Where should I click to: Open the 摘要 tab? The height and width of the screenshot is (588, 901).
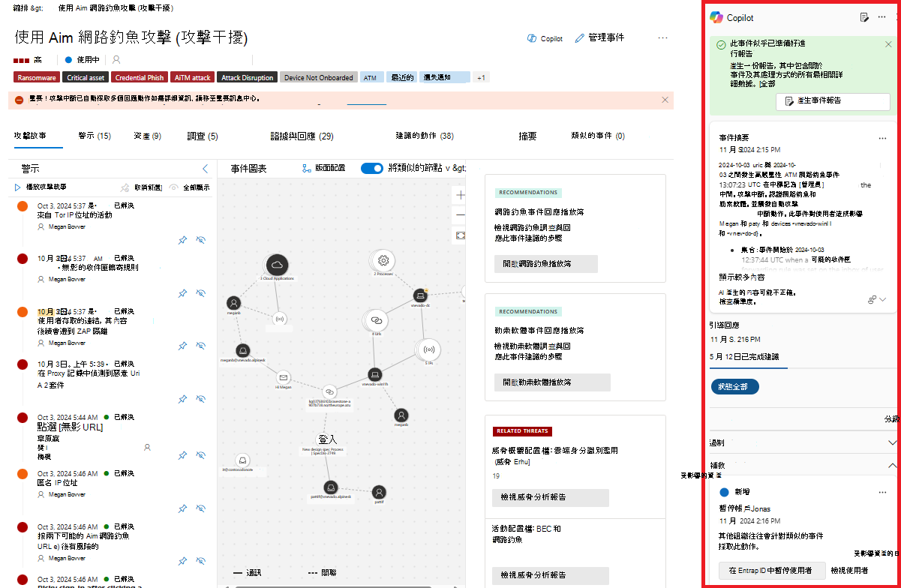point(527,136)
